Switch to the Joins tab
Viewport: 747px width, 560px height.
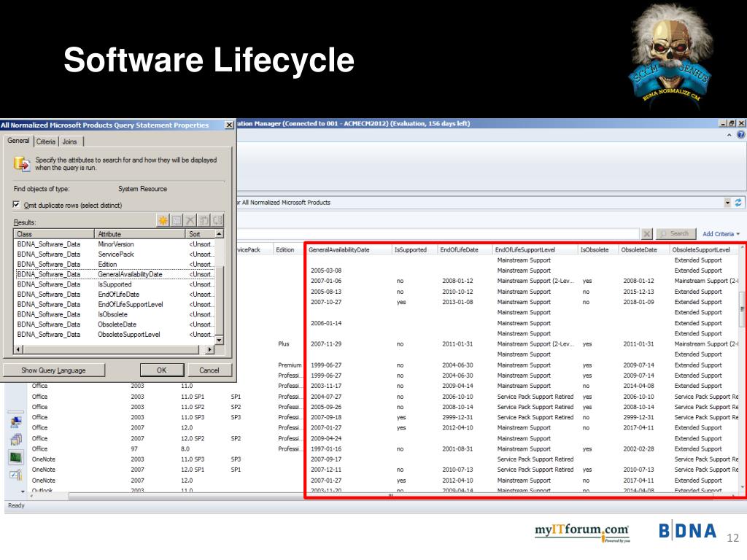[69, 141]
